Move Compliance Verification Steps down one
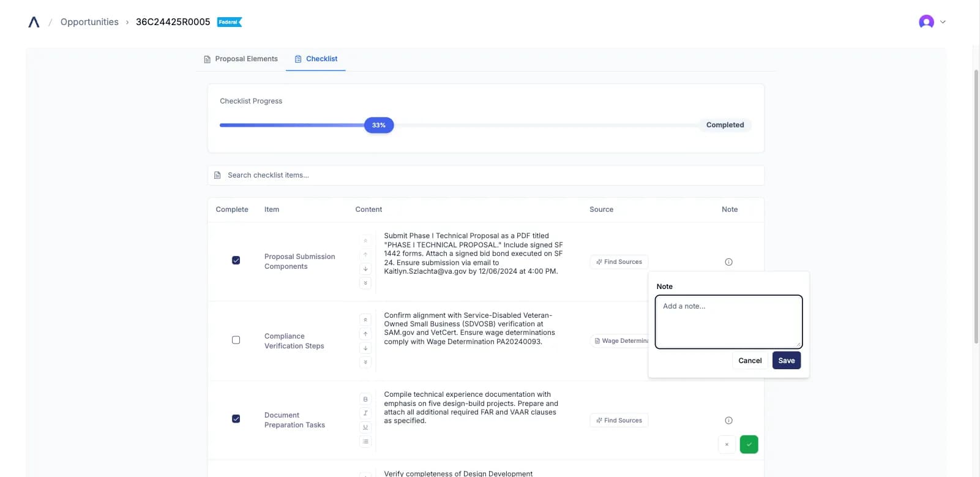The width and height of the screenshot is (980, 477). tap(365, 348)
